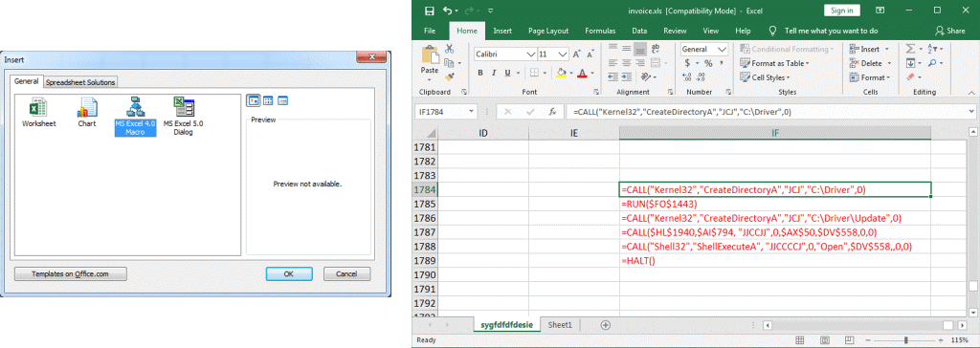
Task: Switch to details view in Insert dialog
Action: tap(282, 100)
